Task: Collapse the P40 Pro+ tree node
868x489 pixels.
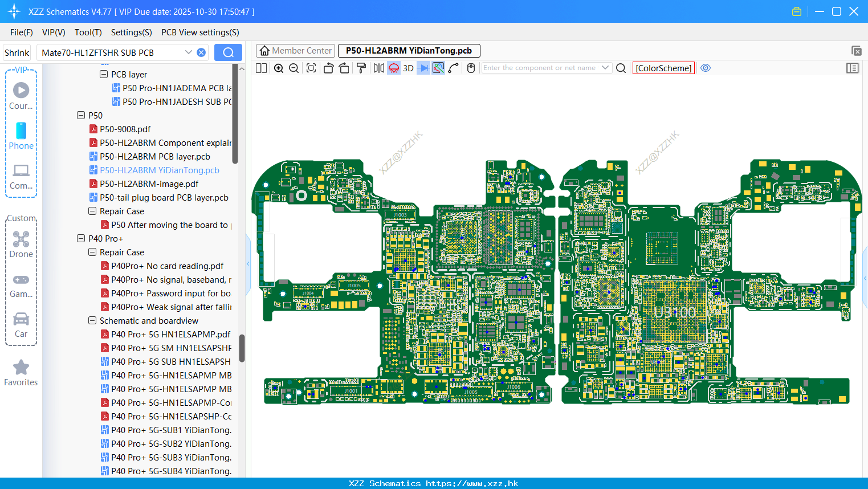Action: click(81, 238)
